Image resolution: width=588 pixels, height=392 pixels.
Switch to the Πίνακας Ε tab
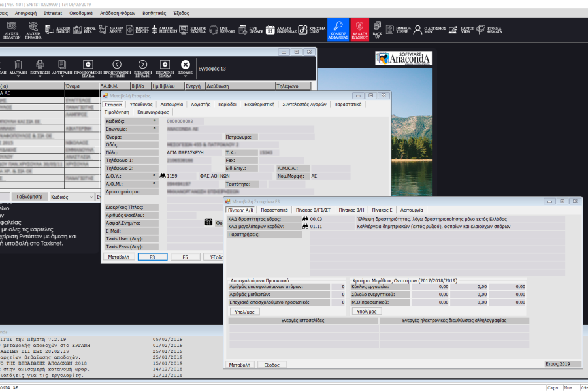[x=382, y=210]
